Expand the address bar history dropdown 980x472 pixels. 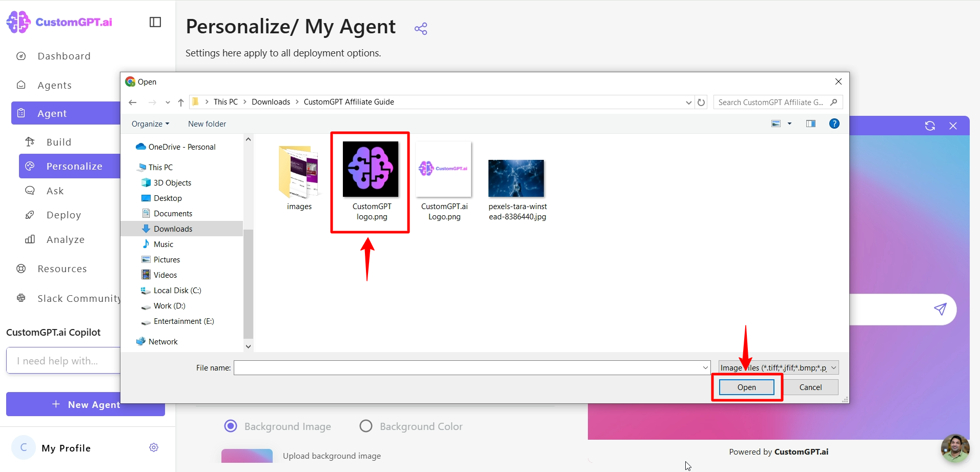click(x=688, y=102)
